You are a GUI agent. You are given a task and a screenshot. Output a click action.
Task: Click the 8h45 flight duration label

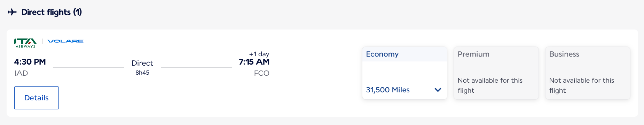142,73
